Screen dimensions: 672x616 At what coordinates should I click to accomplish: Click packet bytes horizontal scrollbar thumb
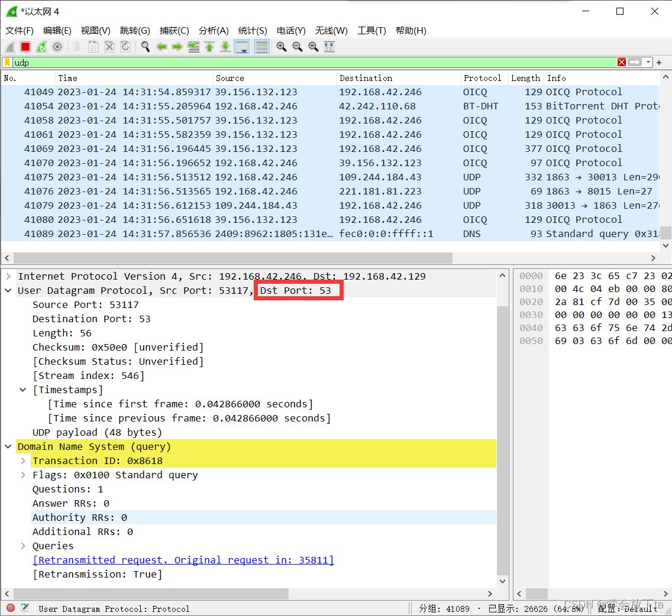point(537,594)
